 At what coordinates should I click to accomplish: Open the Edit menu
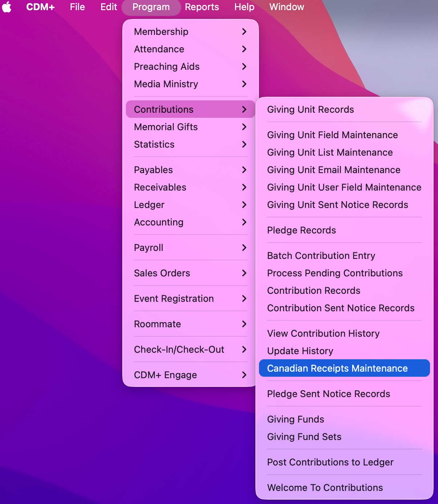tap(109, 7)
